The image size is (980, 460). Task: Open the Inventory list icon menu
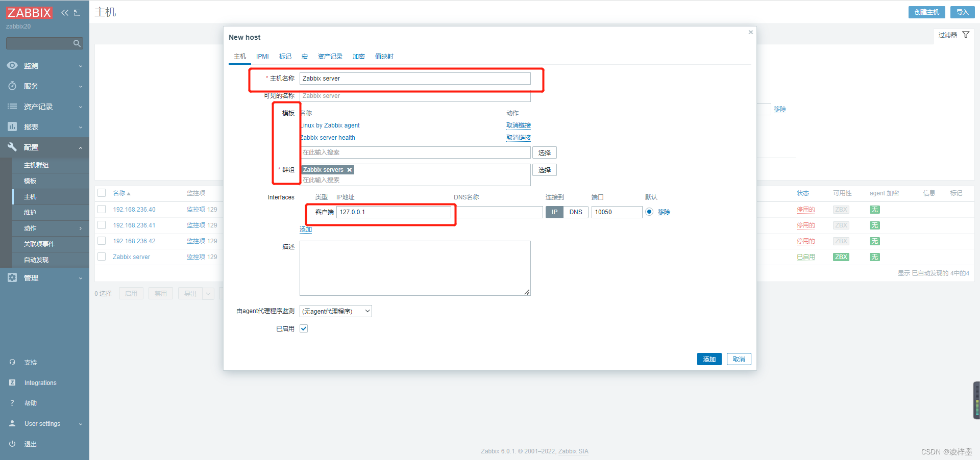tap(12, 106)
